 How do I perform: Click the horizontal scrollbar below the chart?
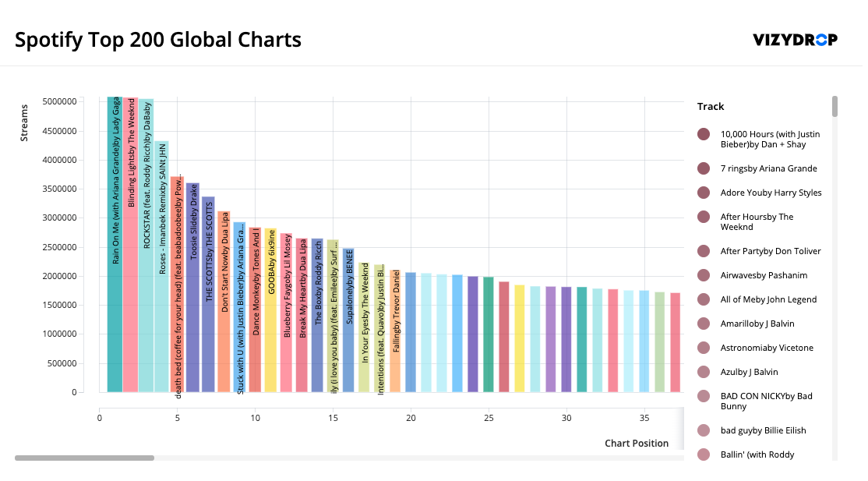click(x=86, y=458)
